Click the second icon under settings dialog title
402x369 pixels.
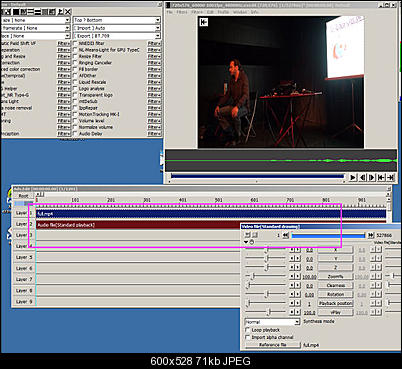(255, 235)
